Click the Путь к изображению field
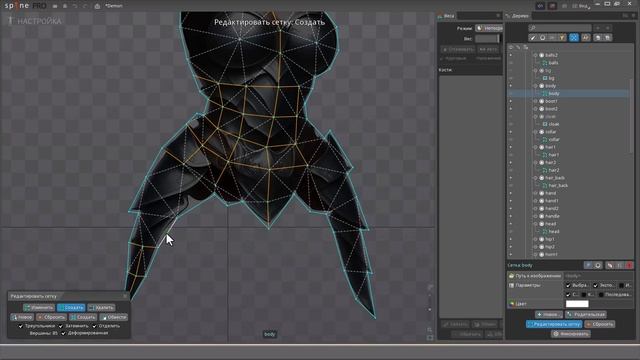 coord(598,276)
